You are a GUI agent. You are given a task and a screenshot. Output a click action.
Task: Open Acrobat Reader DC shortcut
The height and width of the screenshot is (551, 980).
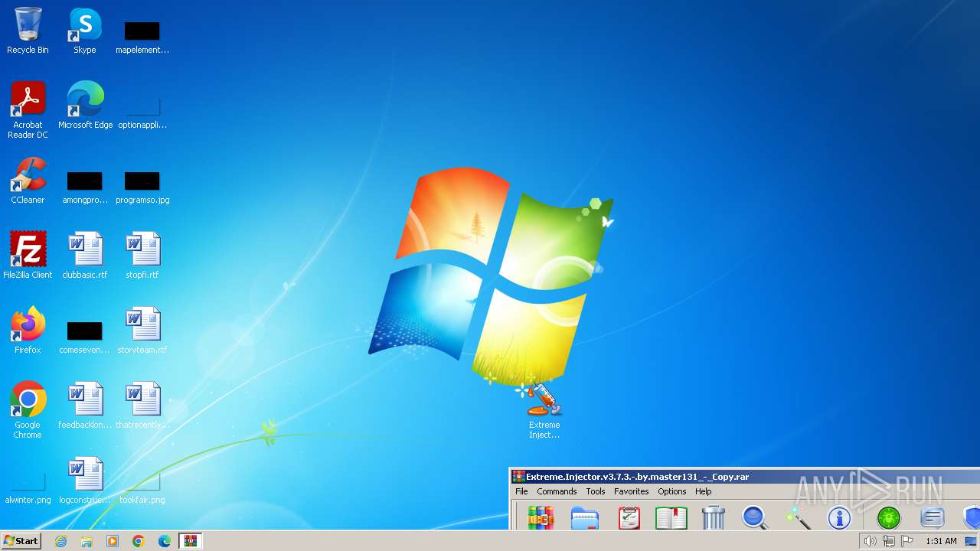coord(28,109)
